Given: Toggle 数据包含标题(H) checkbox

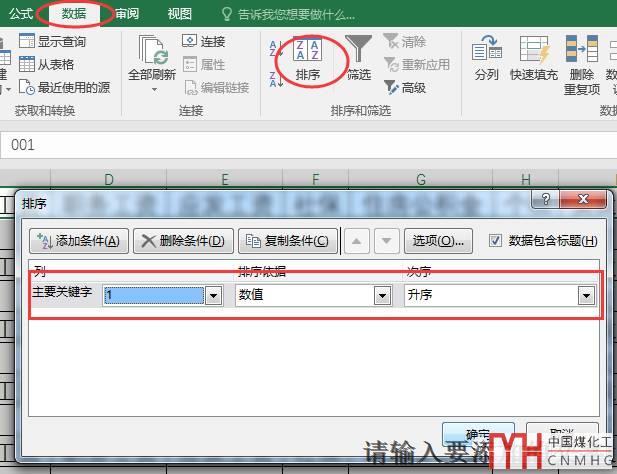Looking at the screenshot, I should click(495, 240).
